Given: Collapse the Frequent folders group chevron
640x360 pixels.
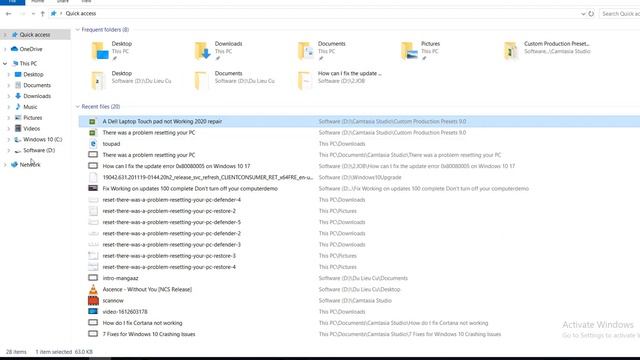Looking at the screenshot, I should coord(78,30).
